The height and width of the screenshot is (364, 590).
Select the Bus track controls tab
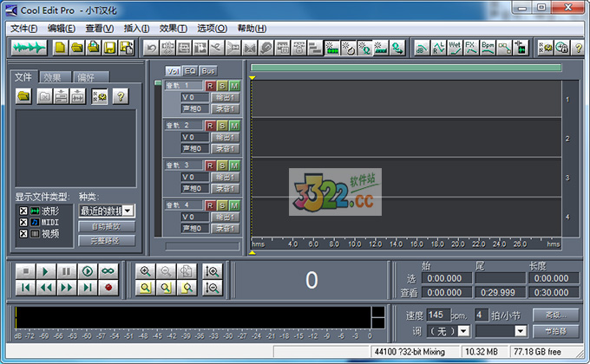(207, 71)
